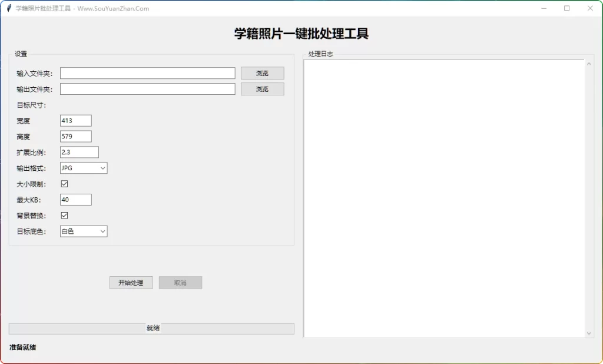Screen dimensions: 603x364
Task: Click the 浏览 browse button for output folder
Action: coord(262,88)
